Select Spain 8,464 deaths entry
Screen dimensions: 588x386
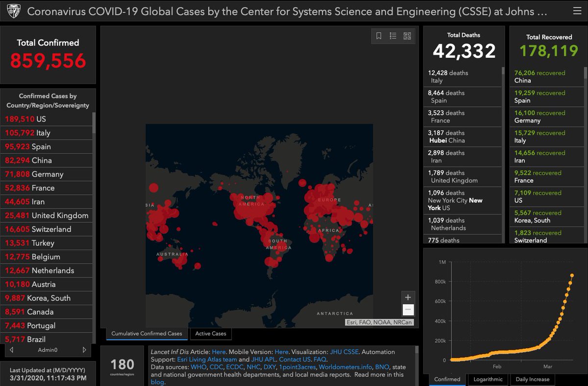click(x=463, y=97)
